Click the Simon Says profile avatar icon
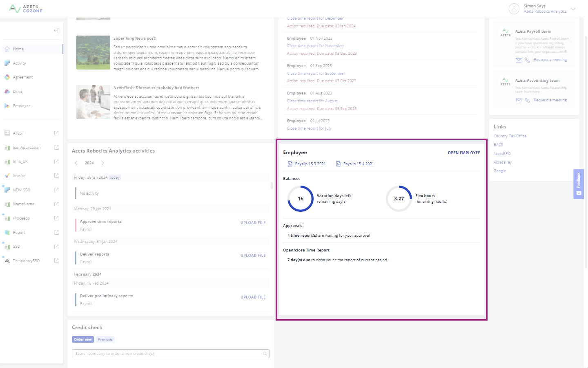 [514, 9]
